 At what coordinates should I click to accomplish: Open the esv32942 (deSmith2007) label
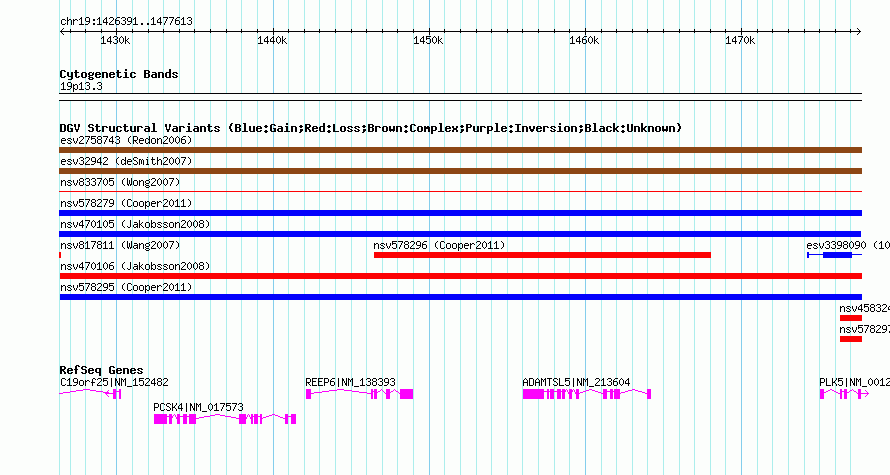pos(126,161)
